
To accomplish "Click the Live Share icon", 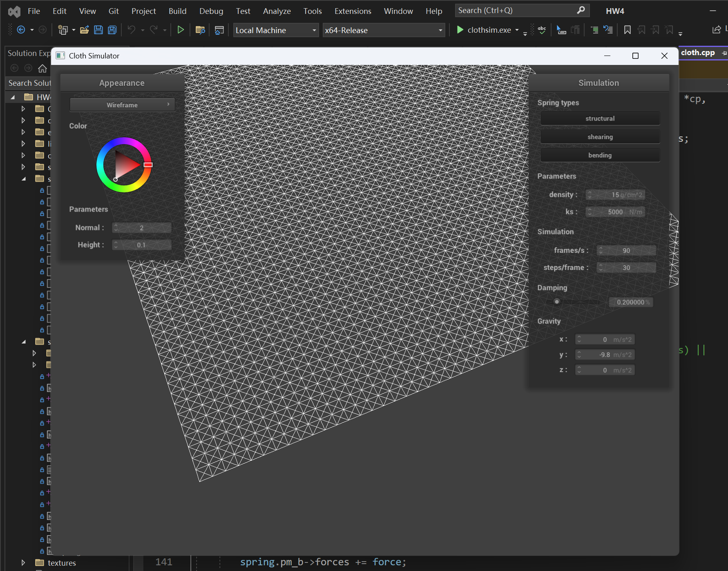I will [717, 30].
